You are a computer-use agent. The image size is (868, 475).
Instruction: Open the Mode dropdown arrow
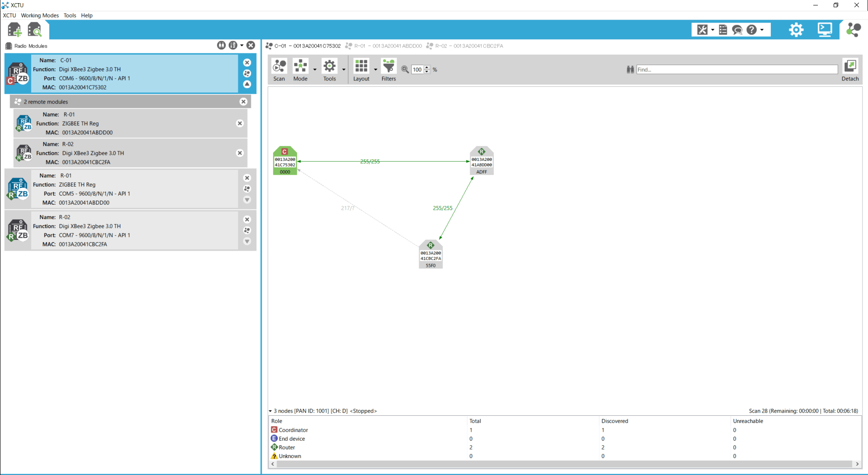[x=315, y=70]
